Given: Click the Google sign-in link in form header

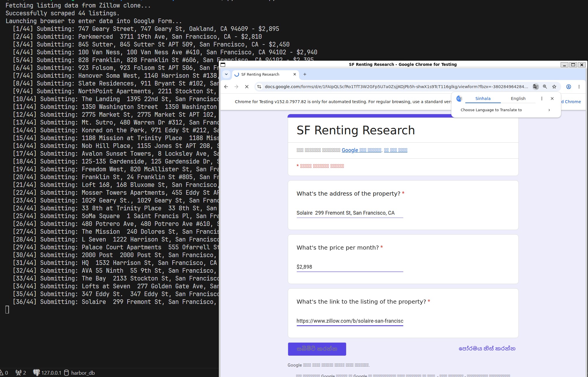Looking at the screenshot, I should click(362, 150).
